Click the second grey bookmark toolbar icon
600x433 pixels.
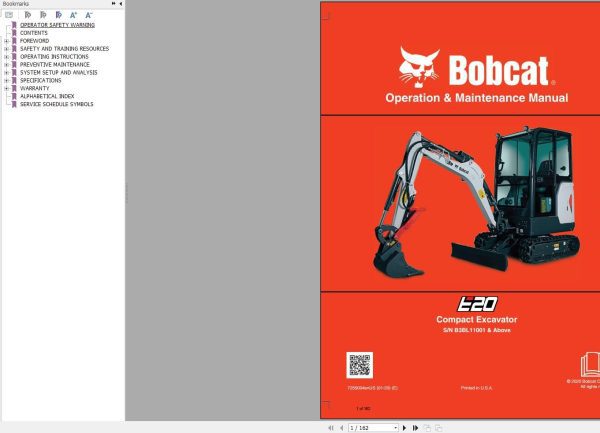[x=43, y=15]
